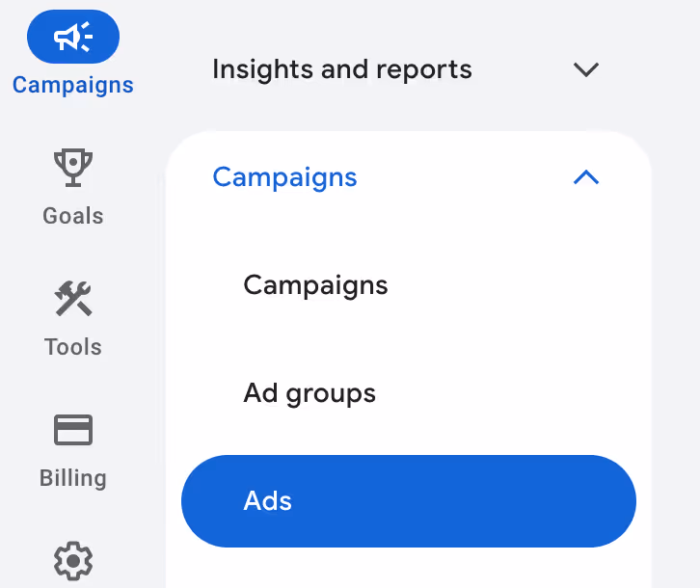The width and height of the screenshot is (700, 588).
Task: Open Goals via the trophy icon
Action: (x=73, y=168)
